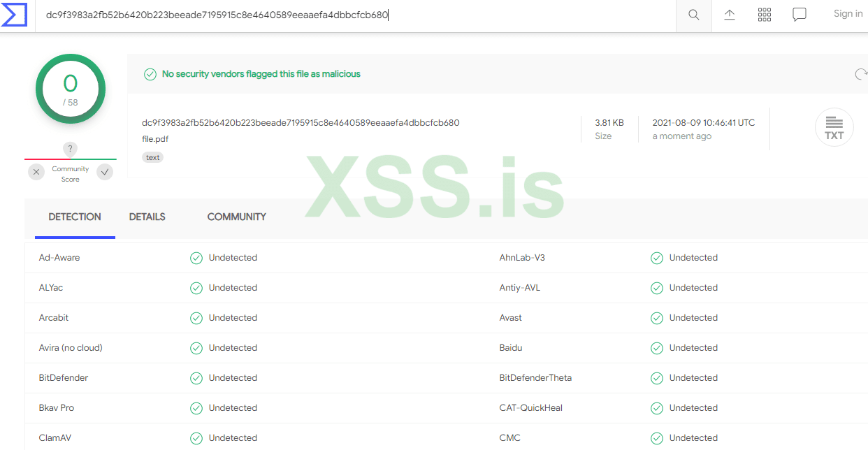Click the Undetected check icon for Bkav Pro

pyautogui.click(x=196, y=409)
